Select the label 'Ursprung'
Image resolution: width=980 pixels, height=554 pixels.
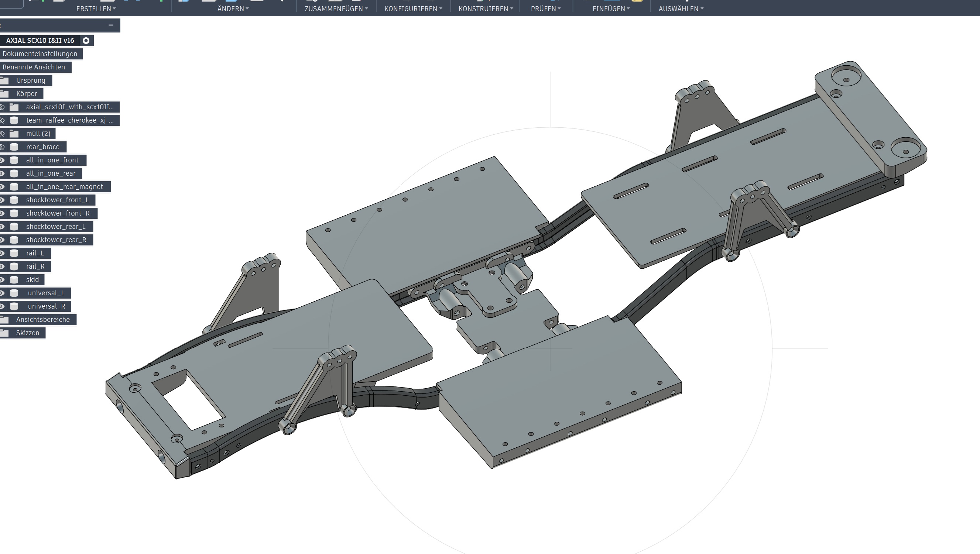pyautogui.click(x=30, y=80)
